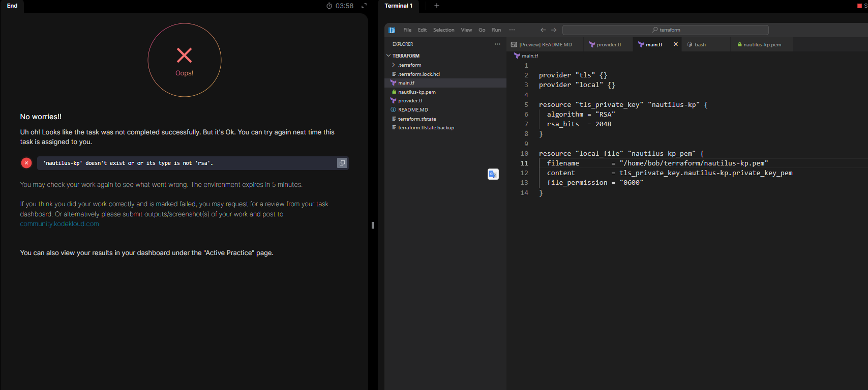Viewport: 868px width, 390px height.
Task: Close the main.tf editor tab
Action: coord(675,44)
